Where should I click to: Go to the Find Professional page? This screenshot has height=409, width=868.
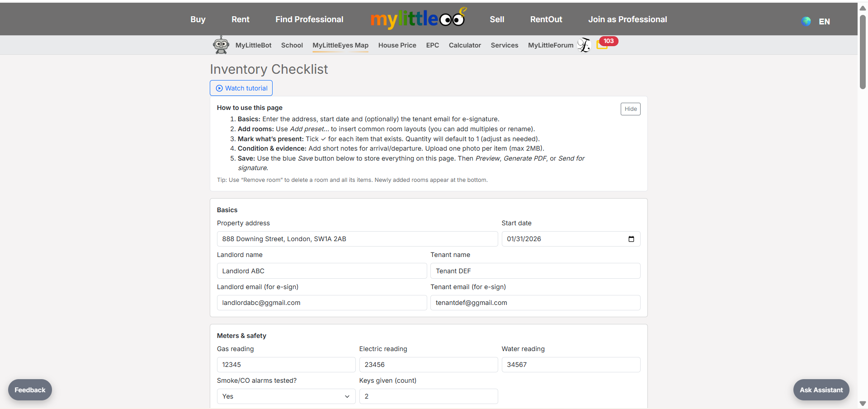pyautogui.click(x=309, y=19)
